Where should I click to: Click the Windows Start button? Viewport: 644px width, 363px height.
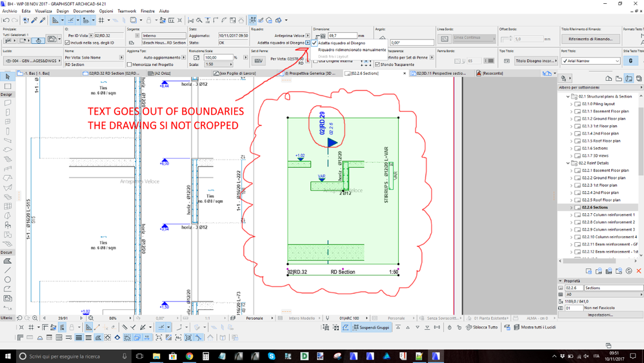click(8, 356)
